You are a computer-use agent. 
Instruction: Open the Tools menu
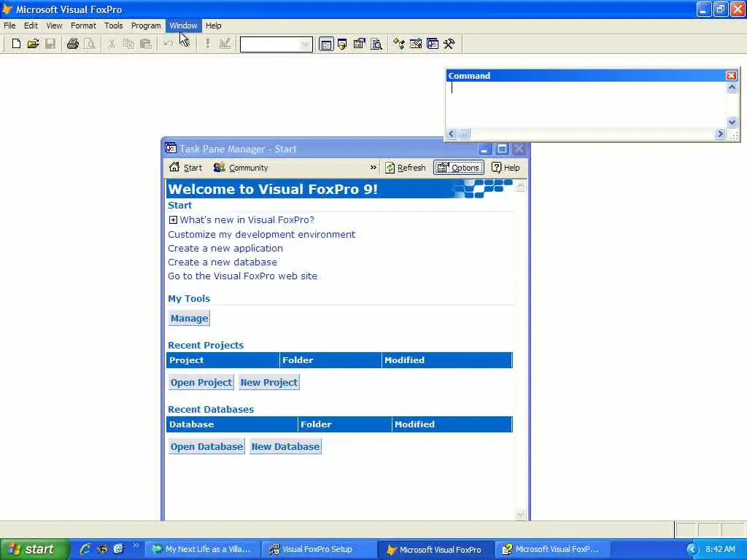[x=113, y=26]
